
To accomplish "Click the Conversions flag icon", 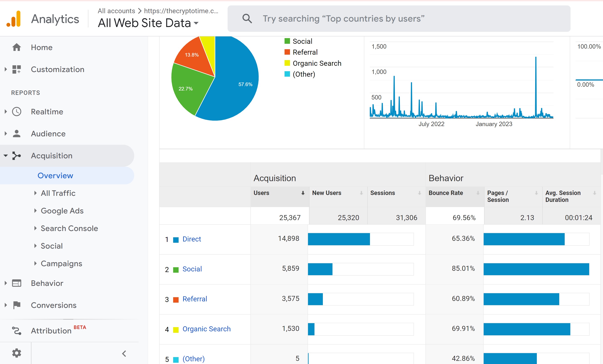I will point(17,305).
